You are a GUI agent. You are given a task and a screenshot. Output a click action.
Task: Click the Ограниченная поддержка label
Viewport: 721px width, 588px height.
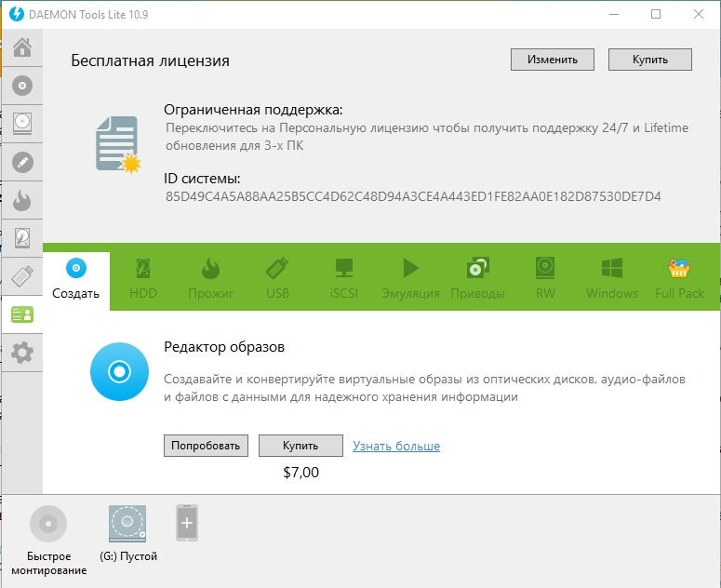(253, 110)
